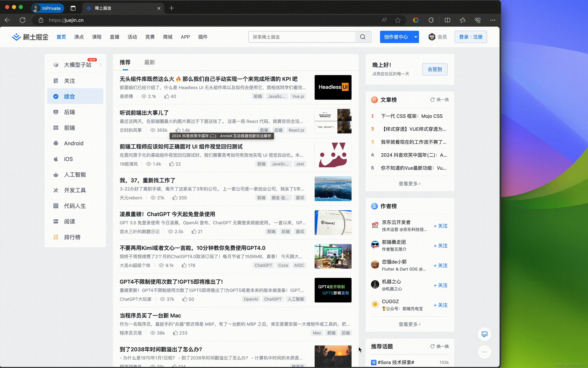Viewport: 588px width, 368px height.
Task: Click the 探索稀土掘金 search field
Action: coord(302,37)
